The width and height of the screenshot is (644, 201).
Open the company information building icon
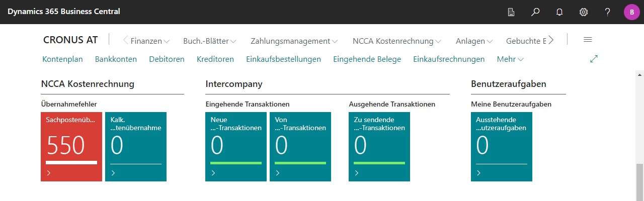tap(511, 12)
